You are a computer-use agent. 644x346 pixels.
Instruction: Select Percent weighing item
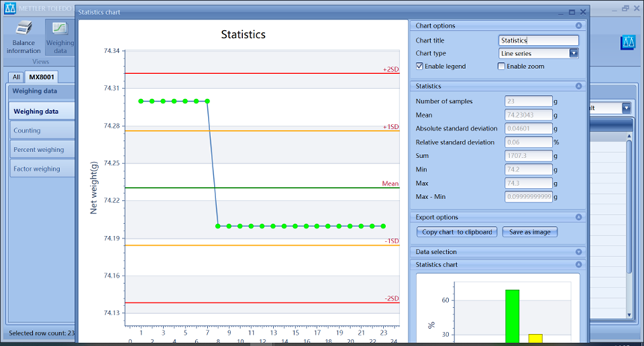click(41, 149)
